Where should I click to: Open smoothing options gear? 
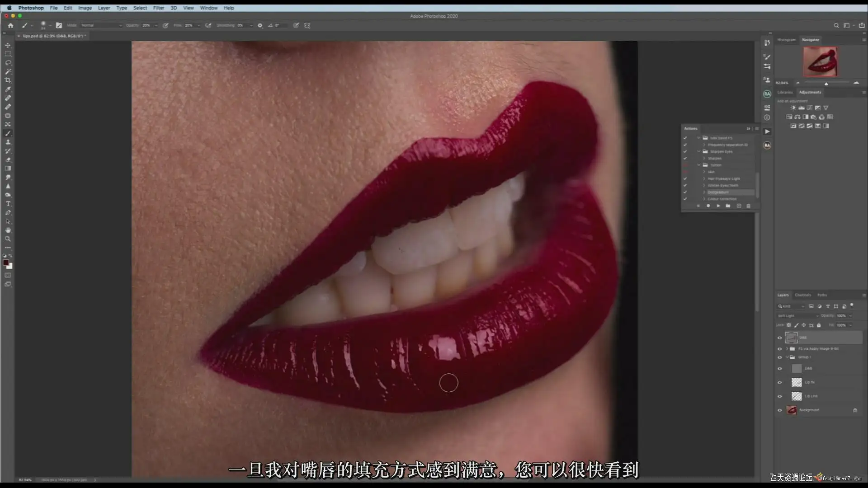(260, 26)
